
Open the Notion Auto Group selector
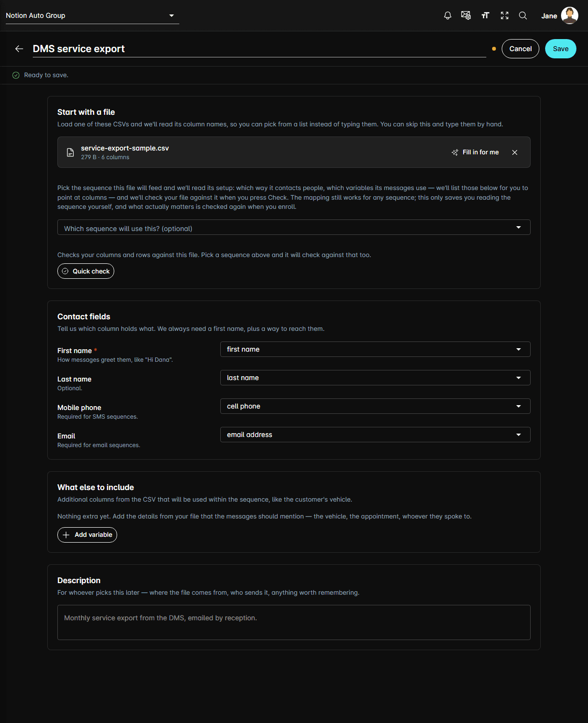tap(92, 15)
